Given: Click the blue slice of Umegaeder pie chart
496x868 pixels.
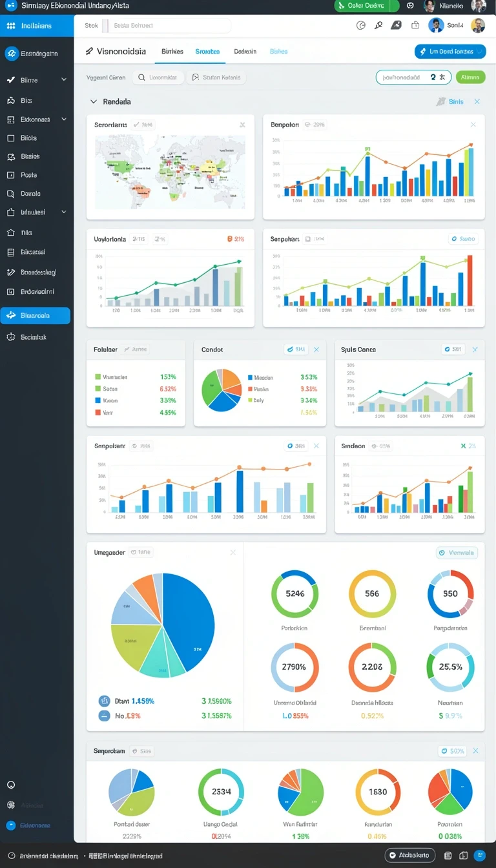Looking at the screenshot, I should (x=187, y=620).
